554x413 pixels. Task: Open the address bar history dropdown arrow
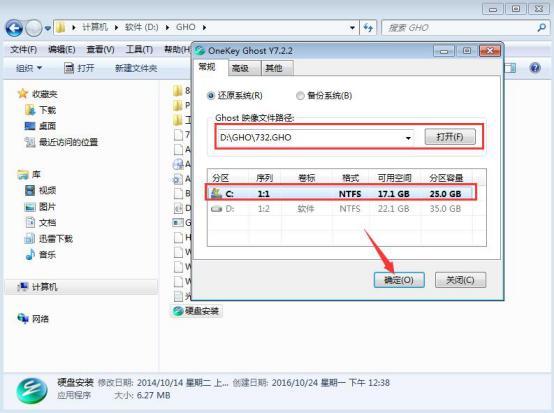(352, 28)
